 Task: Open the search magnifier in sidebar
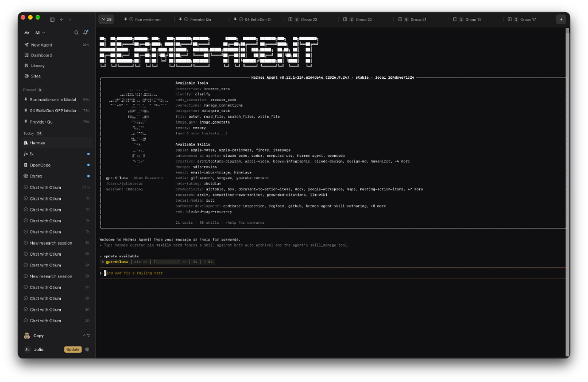pos(76,33)
